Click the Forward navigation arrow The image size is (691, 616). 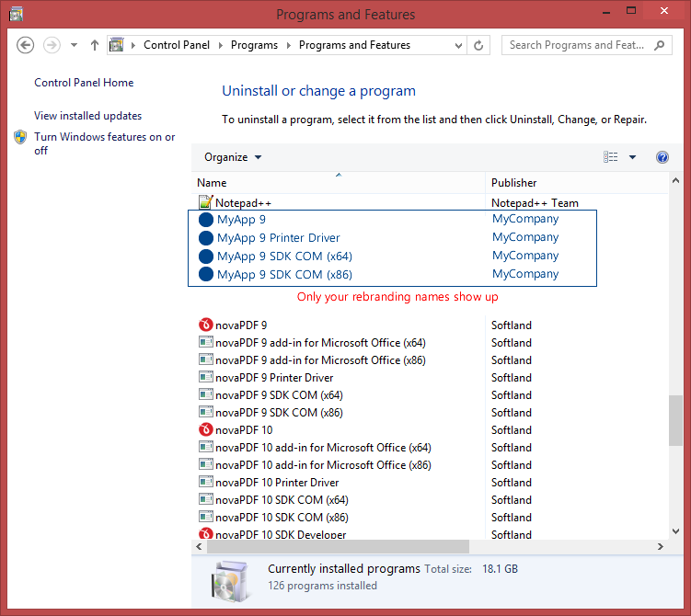(52, 45)
